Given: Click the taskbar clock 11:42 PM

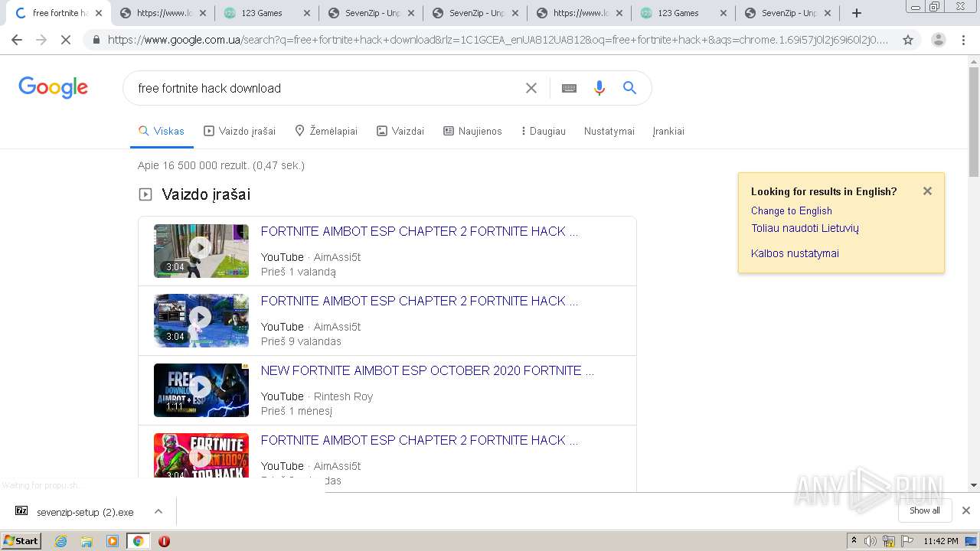Looking at the screenshot, I should [940, 541].
